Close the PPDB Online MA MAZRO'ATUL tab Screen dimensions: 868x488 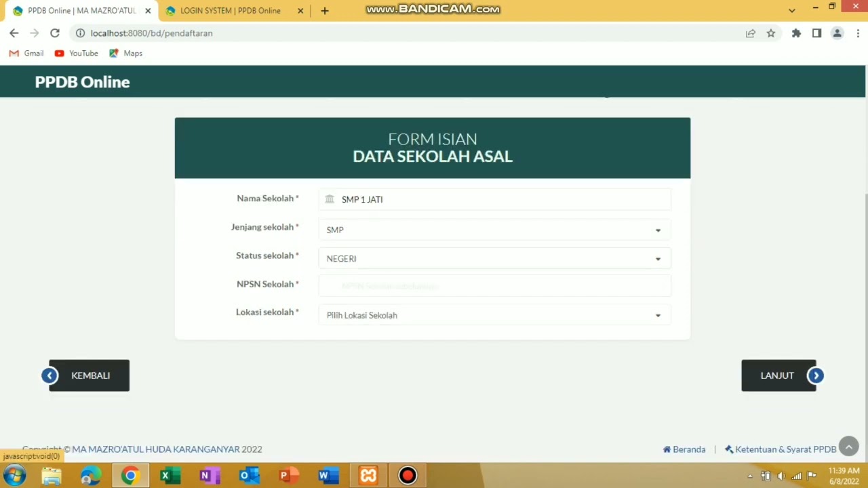(148, 11)
